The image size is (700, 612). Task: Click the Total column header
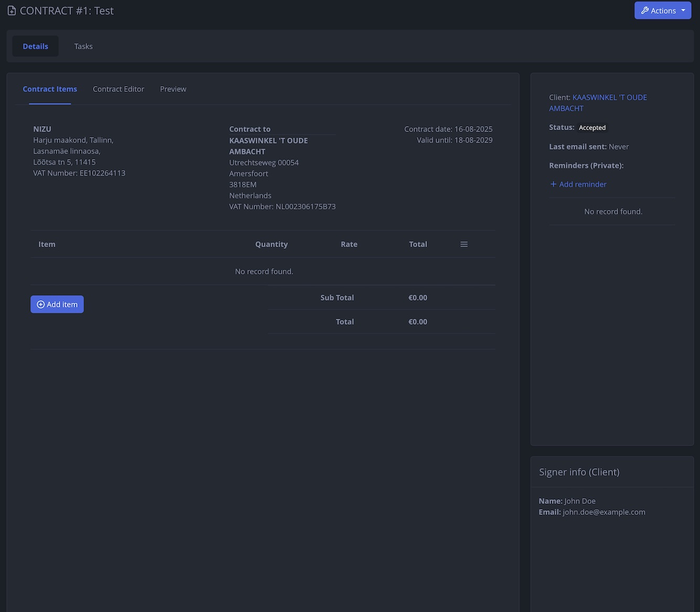pyautogui.click(x=418, y=244)
